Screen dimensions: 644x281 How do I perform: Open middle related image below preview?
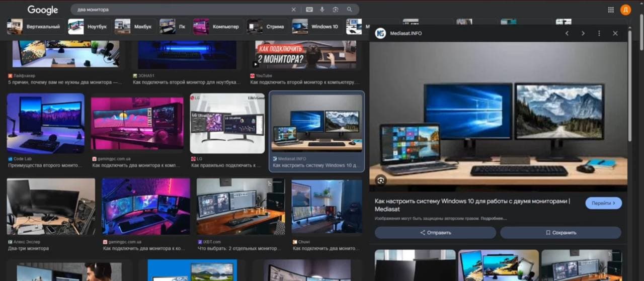pos(499,265)
